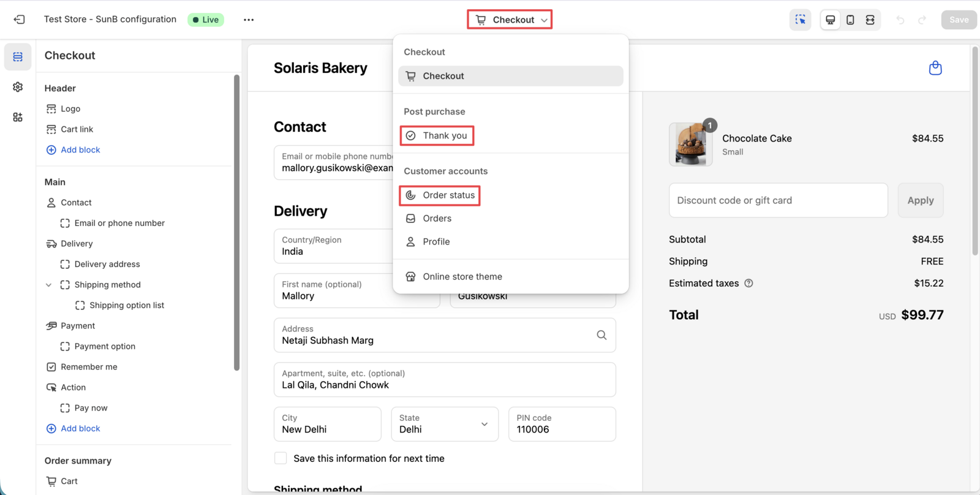The image size is (980, 495).
Task: Click the Total amount $99.77
Action: [922, 315]
